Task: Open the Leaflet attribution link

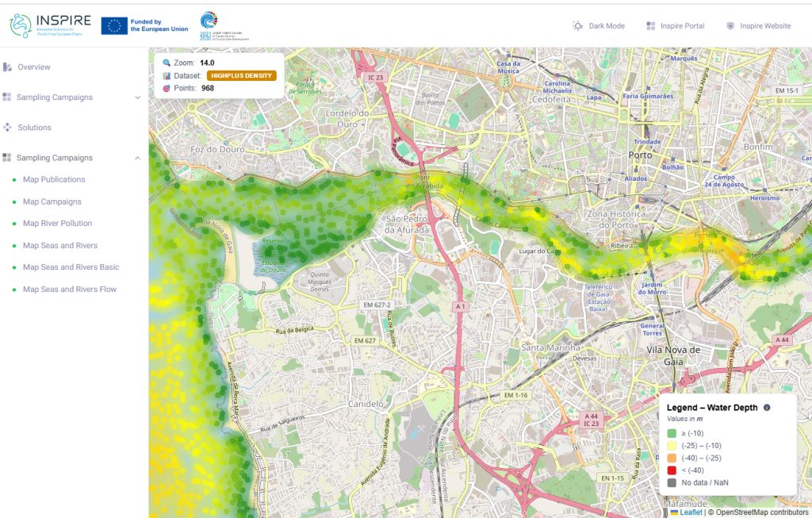Action: [690, 512]
